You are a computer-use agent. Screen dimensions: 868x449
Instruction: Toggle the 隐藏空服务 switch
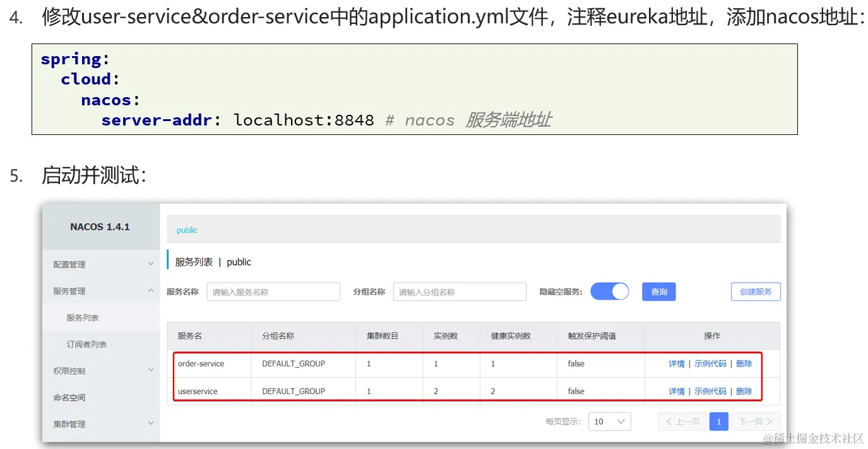point(610,291)
